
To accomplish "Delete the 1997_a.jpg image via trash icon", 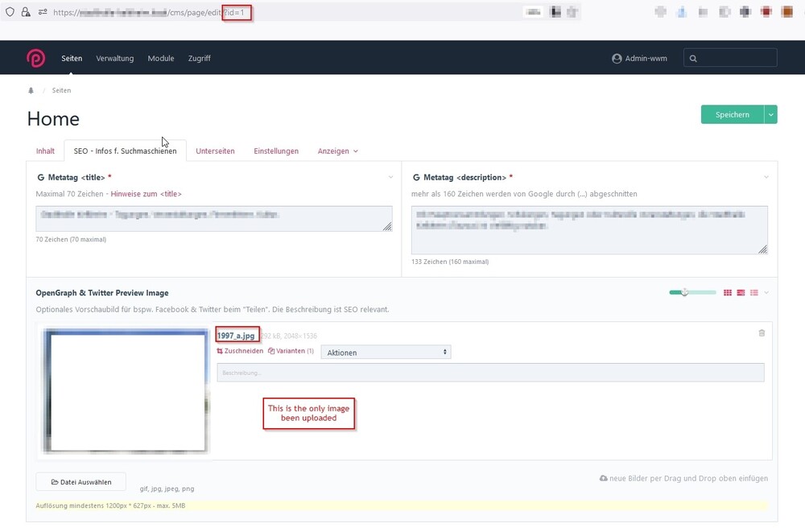I will pyautogui.click(x=762, y=332).
